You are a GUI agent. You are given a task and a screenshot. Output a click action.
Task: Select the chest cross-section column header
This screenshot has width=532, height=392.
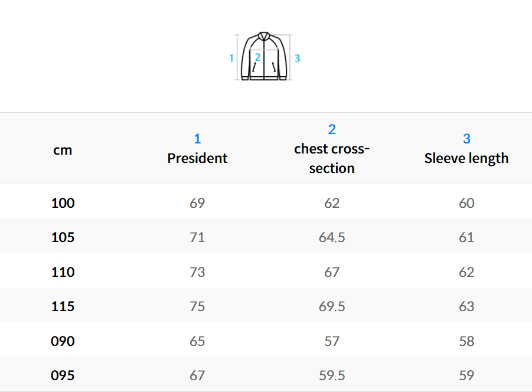(x=332, y=158)
